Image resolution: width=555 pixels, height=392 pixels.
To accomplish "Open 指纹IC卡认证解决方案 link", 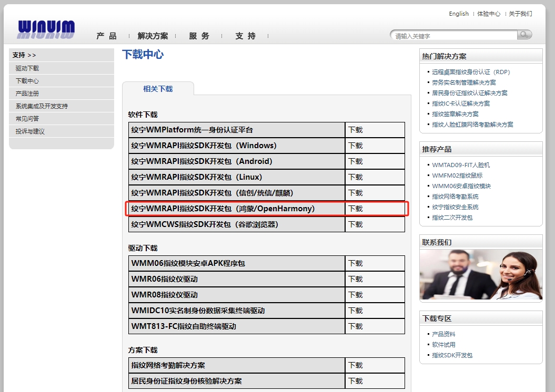I will pyautogui.click(x=461, y=104).
